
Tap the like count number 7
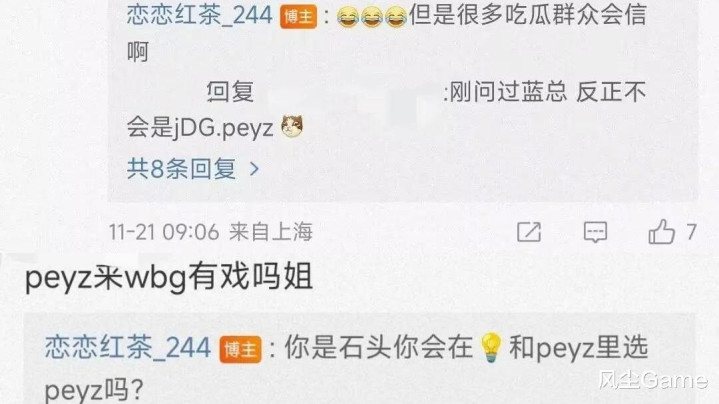[x=691, y=232]
